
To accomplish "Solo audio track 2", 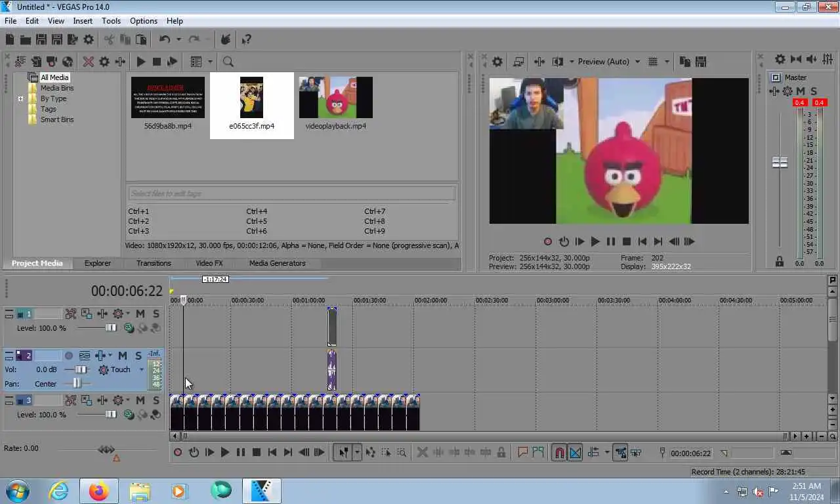I will click(138, 356).
